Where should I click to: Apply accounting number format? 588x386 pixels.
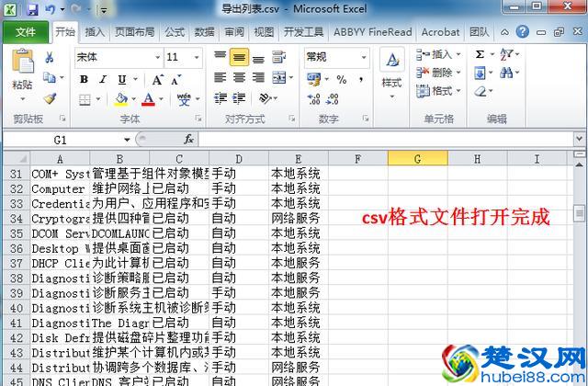click(313, 79)
